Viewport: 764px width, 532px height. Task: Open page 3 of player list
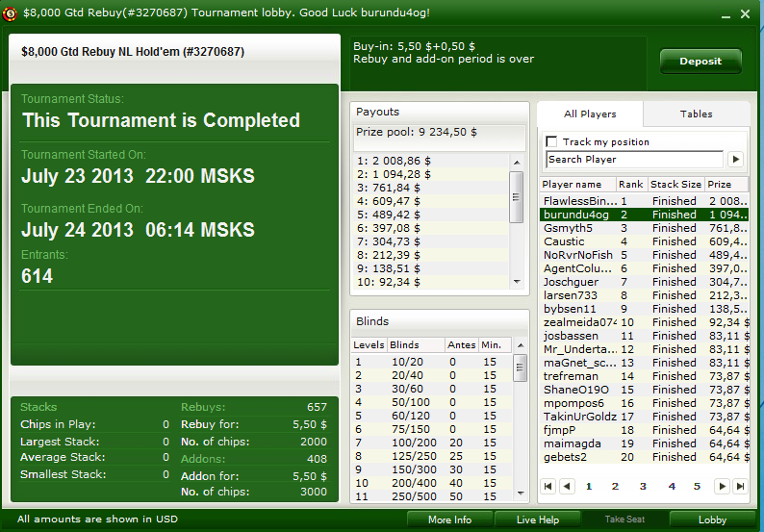pyautogui.click(x=643, y=486)
